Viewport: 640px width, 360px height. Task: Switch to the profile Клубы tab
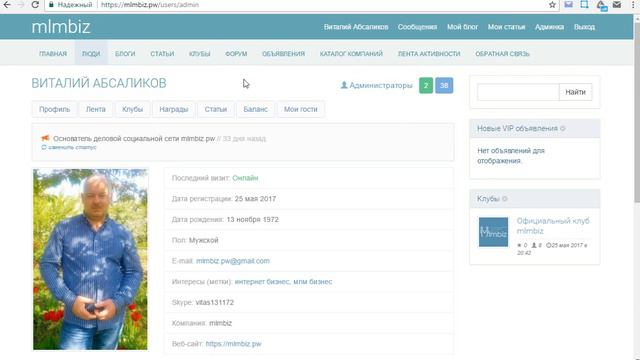(132, 109)
